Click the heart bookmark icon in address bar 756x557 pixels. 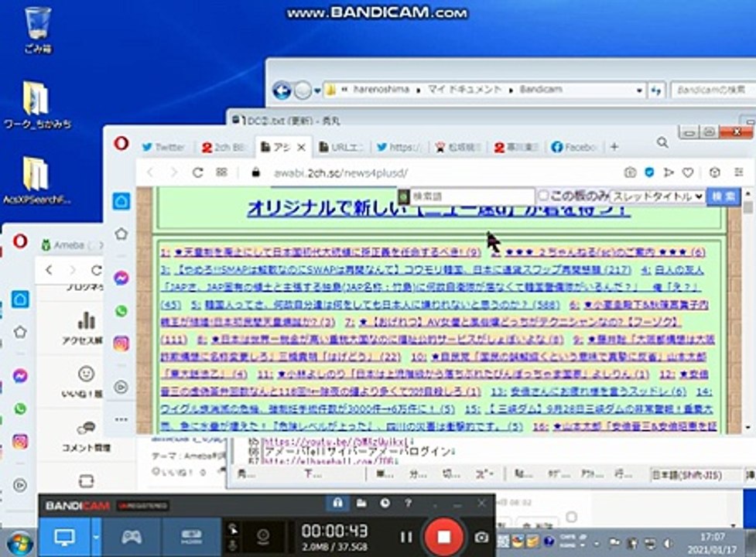[688, 172]
